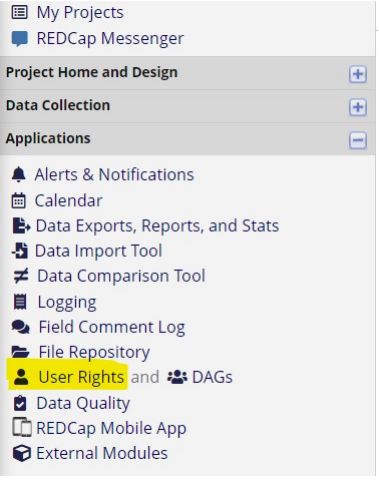Open My Projects
The width and height of the screenshot is (379, 480).
pyautogui.click(x=80, y=13)
